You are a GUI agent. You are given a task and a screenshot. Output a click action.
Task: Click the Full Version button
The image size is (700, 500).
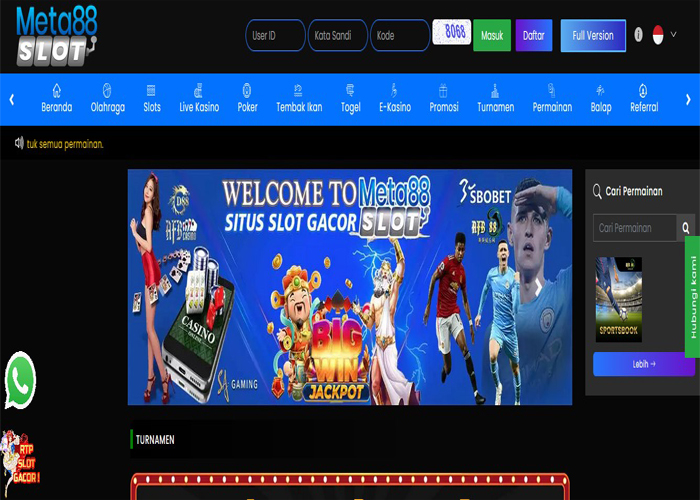click(x=593, y=35)
